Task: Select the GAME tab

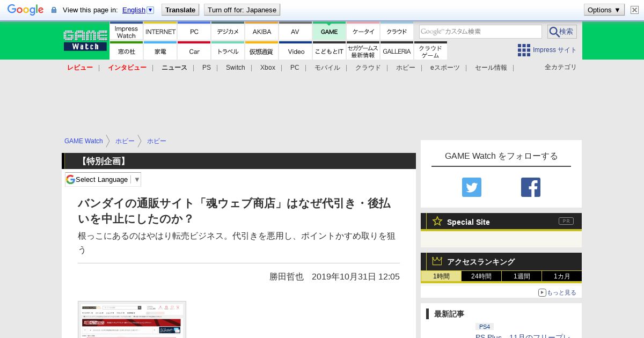Action: click(x=329, y=32)
